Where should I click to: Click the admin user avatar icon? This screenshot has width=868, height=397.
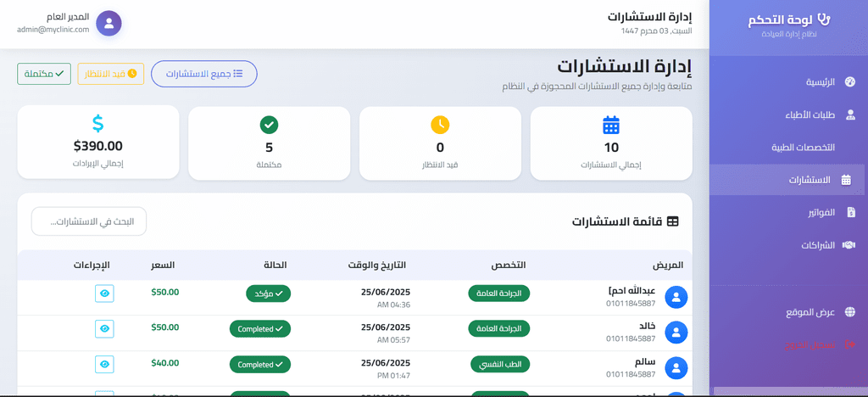click(108, 23)
